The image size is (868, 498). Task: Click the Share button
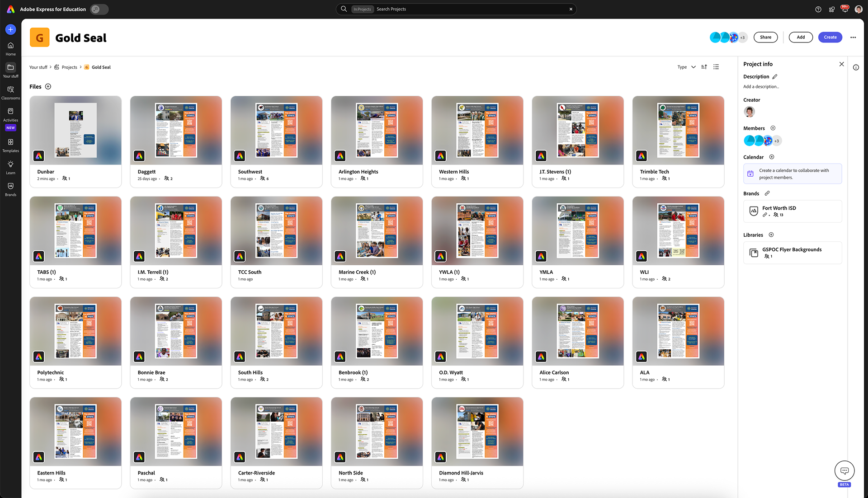point(765,38)
